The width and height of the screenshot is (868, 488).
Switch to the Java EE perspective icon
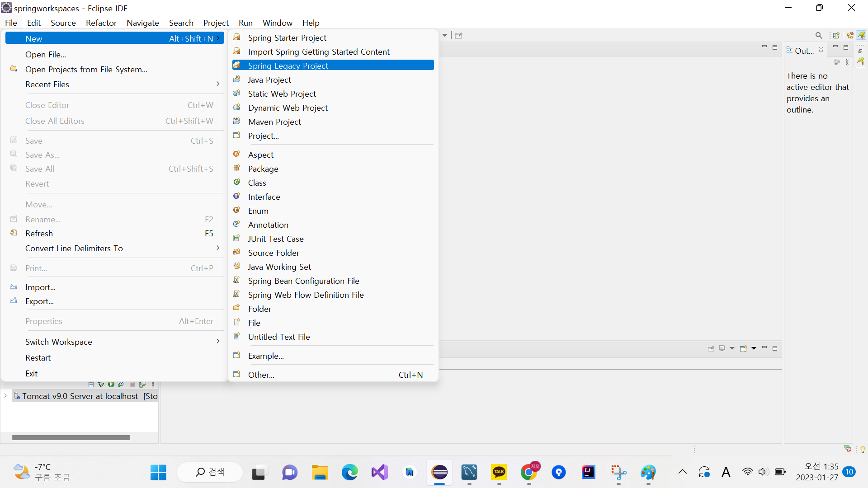click(x=850, y=35)
